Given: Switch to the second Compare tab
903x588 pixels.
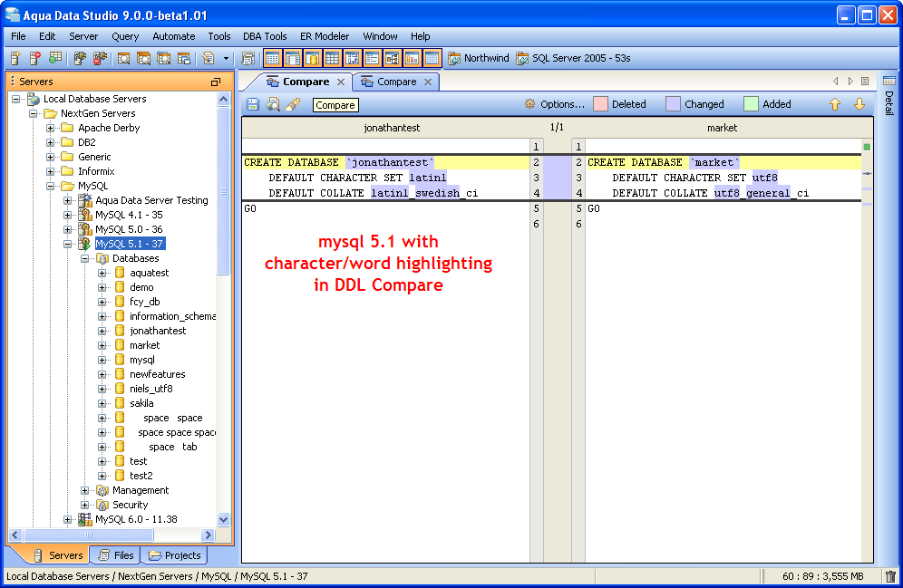Looking at the screenshot, I should (x=396, y=82).
